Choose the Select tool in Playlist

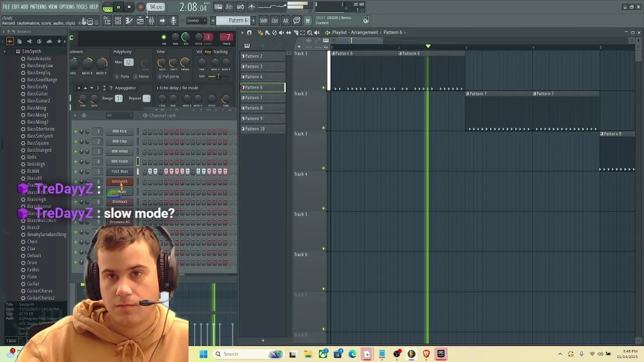(x=302, y=32)
